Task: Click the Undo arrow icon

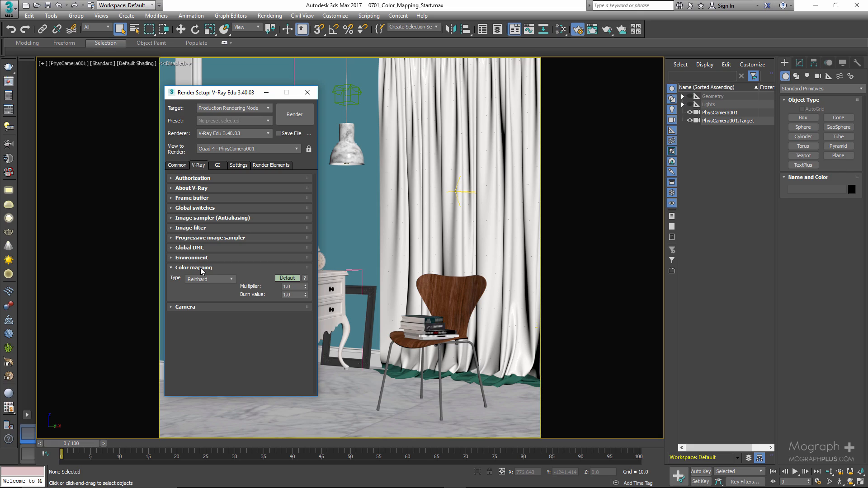Action: coord(11,29)
